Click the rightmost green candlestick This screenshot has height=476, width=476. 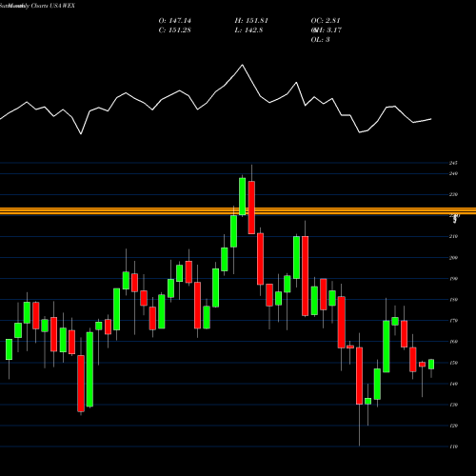tap(431, 365)
